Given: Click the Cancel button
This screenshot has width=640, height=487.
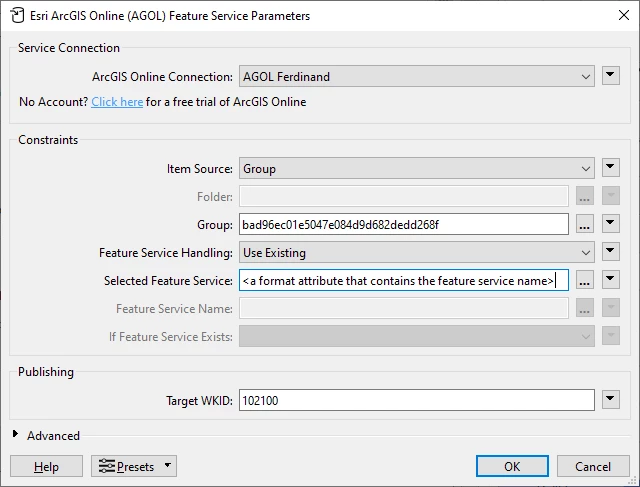Looking at the screenshot, I should coord(593,466).
